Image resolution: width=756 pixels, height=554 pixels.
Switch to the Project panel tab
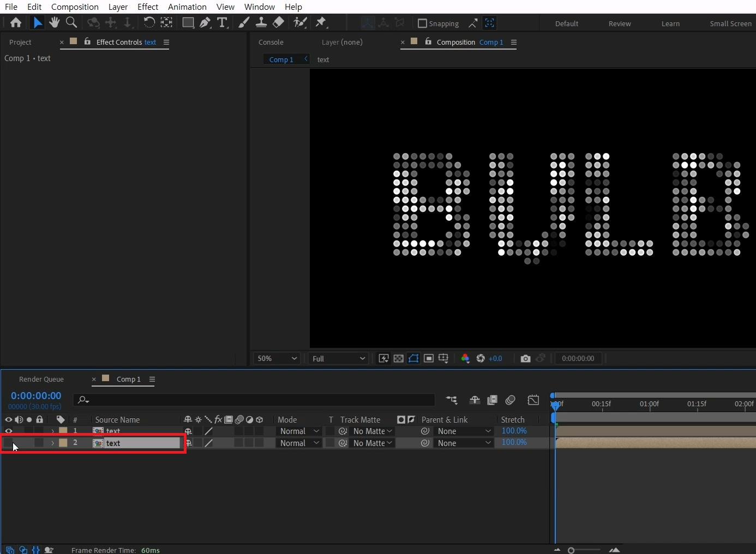pyautogui.click(x=20, y=42)
